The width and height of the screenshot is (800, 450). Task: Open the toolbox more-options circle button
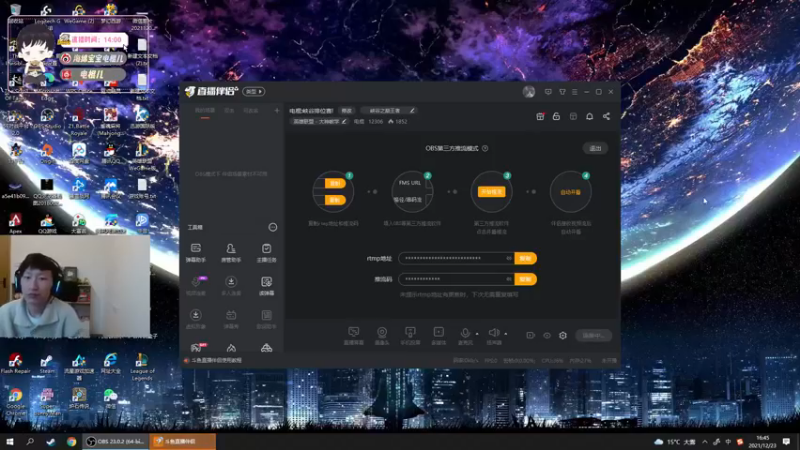pos(273,227)
